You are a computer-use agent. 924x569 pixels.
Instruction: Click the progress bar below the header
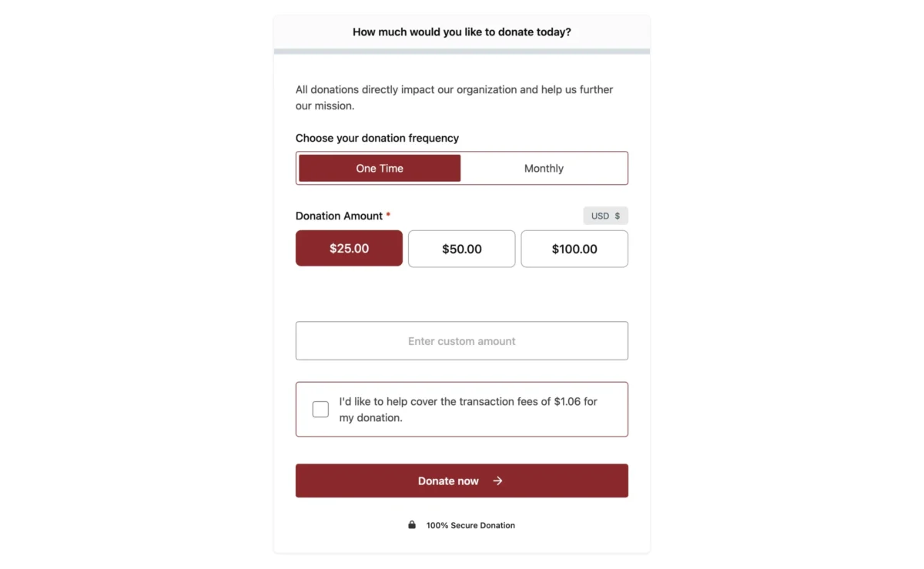461,52
